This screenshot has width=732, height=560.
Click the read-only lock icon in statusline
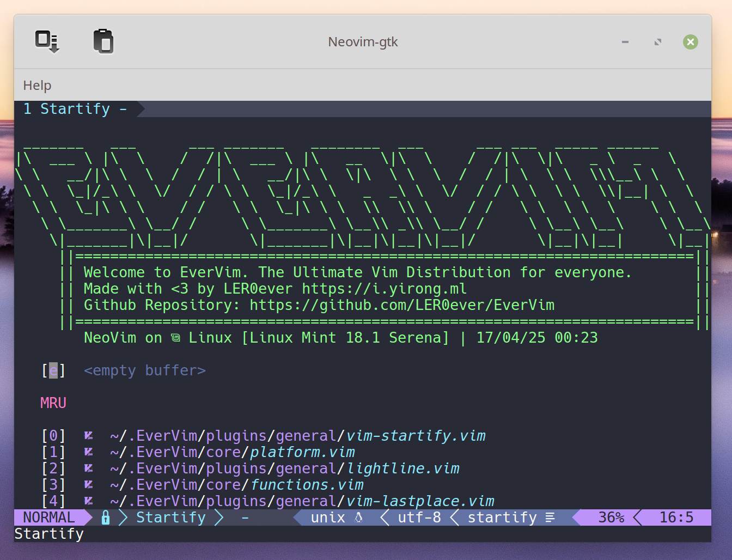point(106,518)
